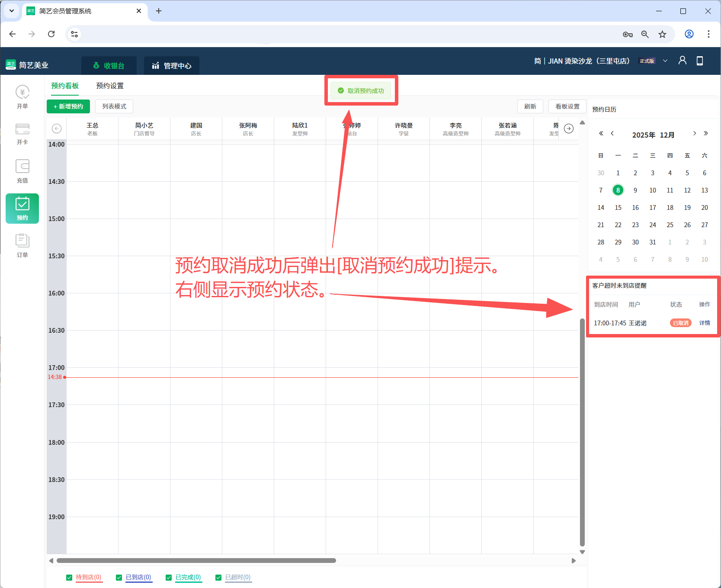Disable the 已超时 filter checkbox
This screenshot has height=588, width=721.
click(x=218, y=577)
